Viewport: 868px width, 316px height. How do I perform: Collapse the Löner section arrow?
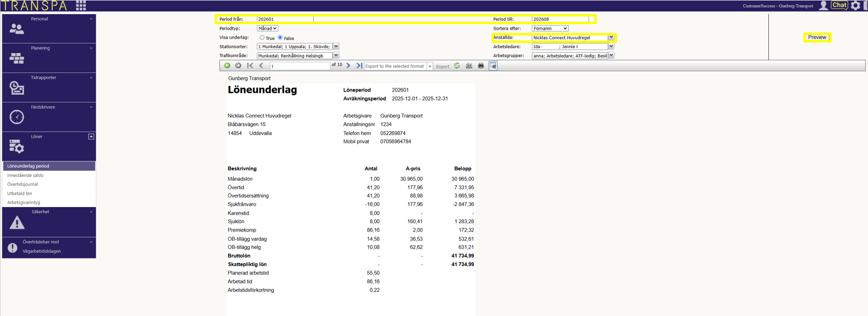click(x=91, y=137)
